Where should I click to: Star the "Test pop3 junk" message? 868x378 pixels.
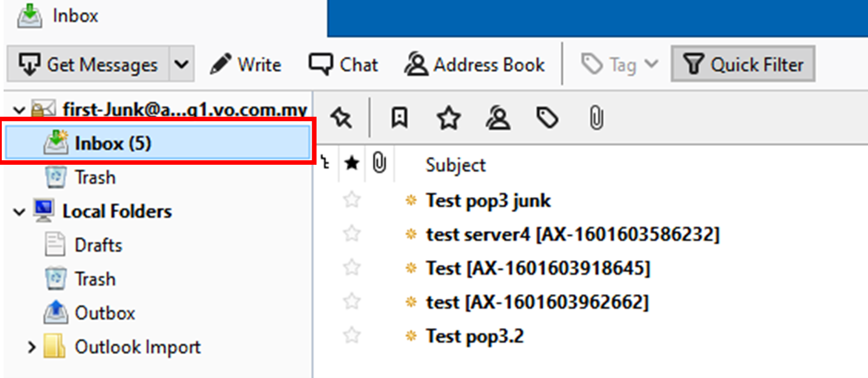[x=352, y=200]
